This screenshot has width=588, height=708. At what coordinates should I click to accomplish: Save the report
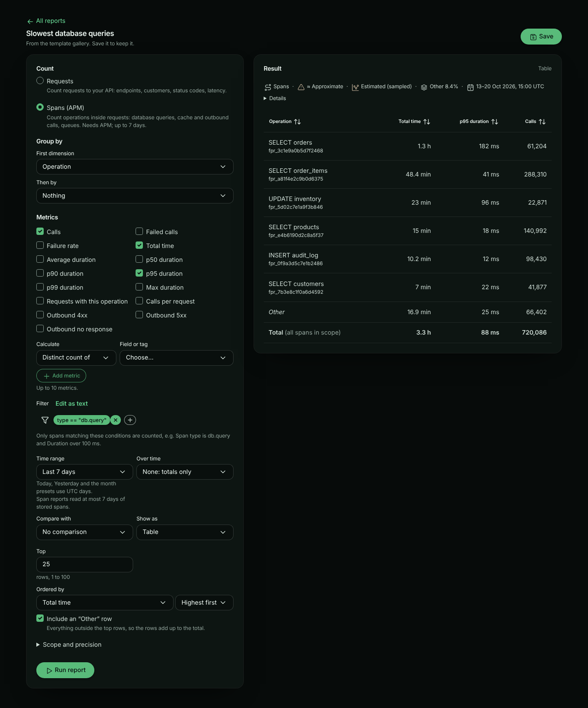[x=541, y=37]
